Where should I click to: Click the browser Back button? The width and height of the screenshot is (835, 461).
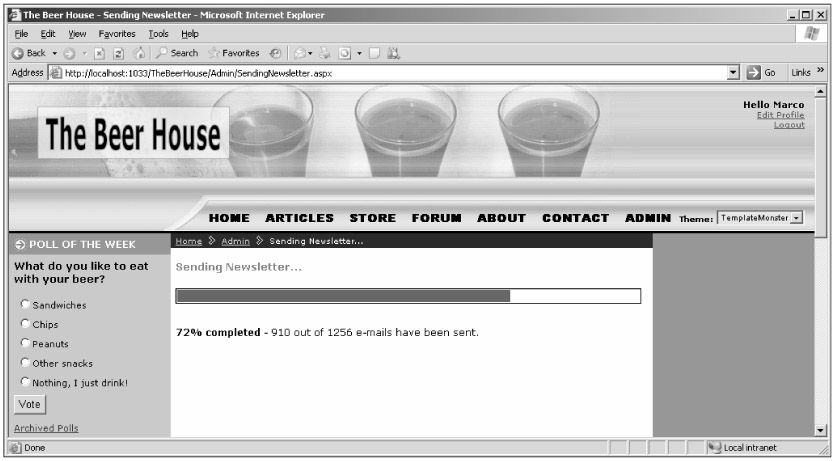[20, 53]
